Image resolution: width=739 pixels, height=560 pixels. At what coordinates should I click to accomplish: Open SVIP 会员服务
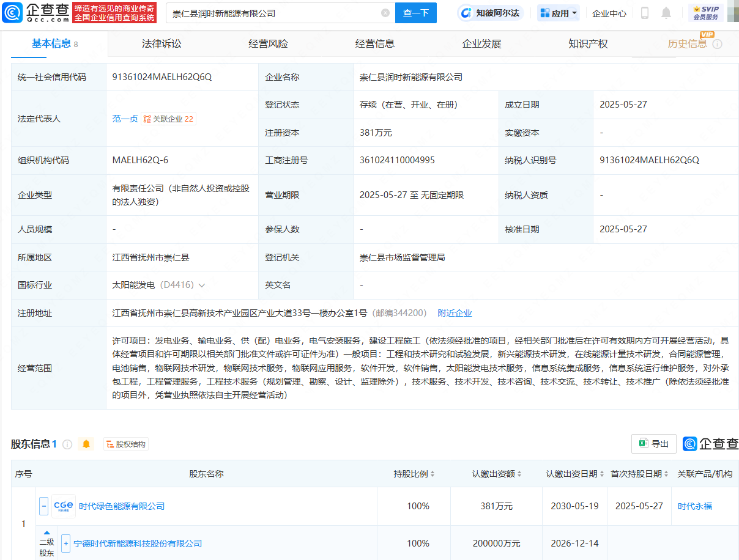click(706, 13)
